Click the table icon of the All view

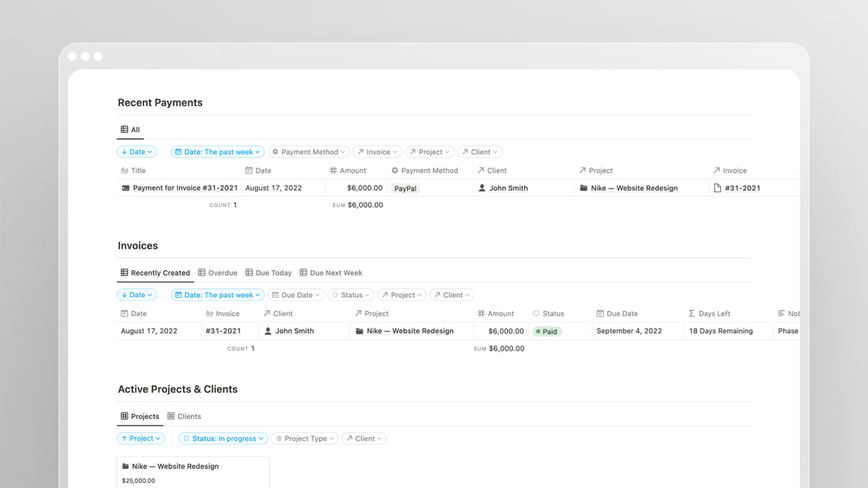124,130
